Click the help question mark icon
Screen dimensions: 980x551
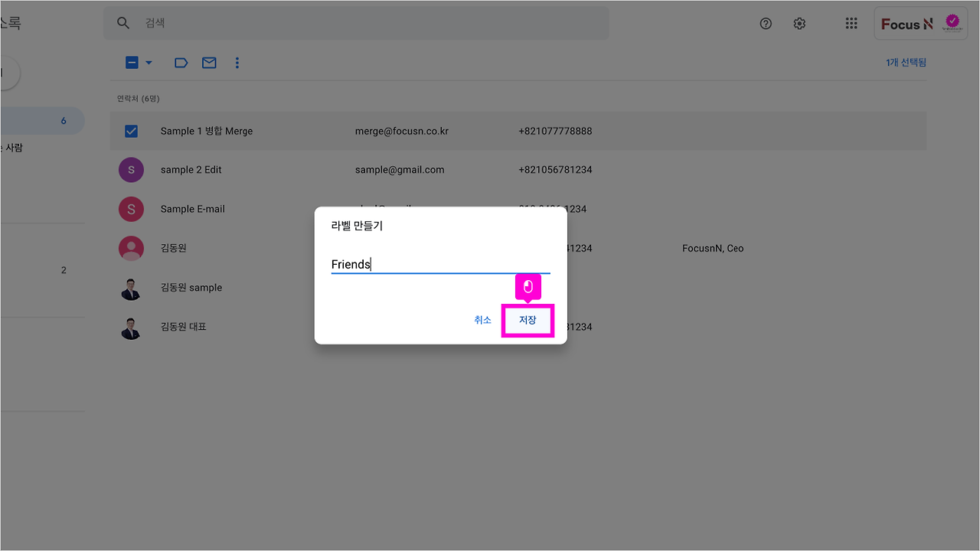click(766, 23)
